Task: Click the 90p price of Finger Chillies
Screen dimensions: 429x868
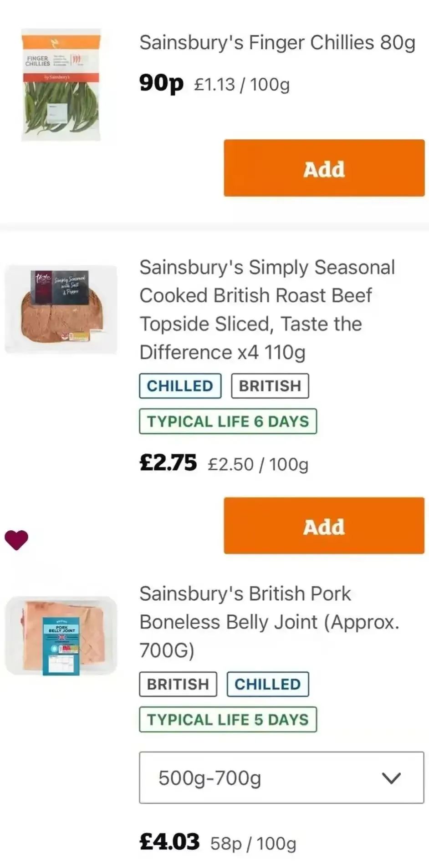Action: (161, 83)
